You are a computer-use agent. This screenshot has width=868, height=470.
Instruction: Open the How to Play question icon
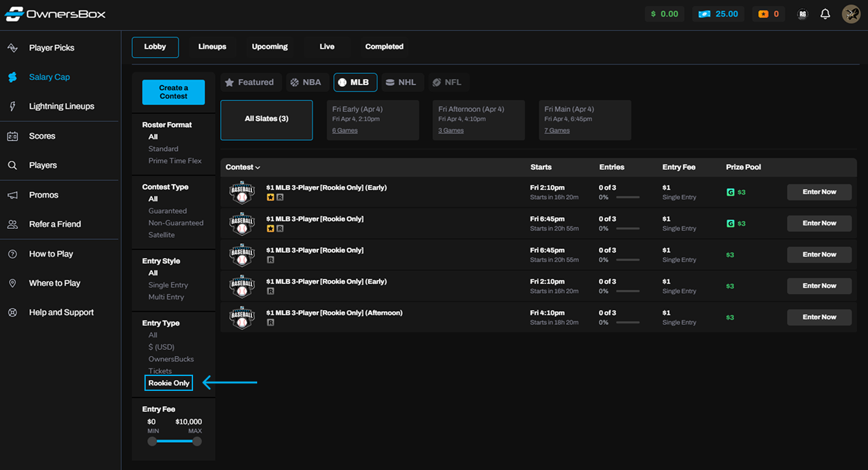12,254
